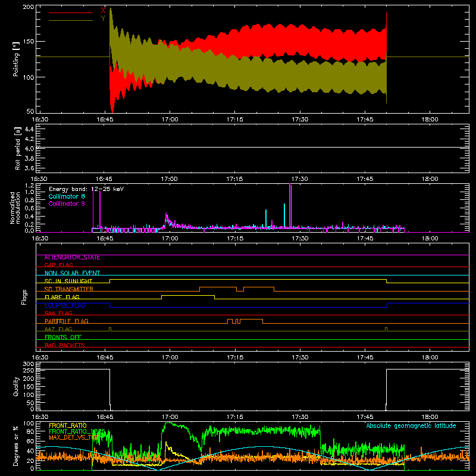Click the FLARE_FLAG label
Image resolution: width=476 pixels, height=476 pixels.
tap(62, 297)
